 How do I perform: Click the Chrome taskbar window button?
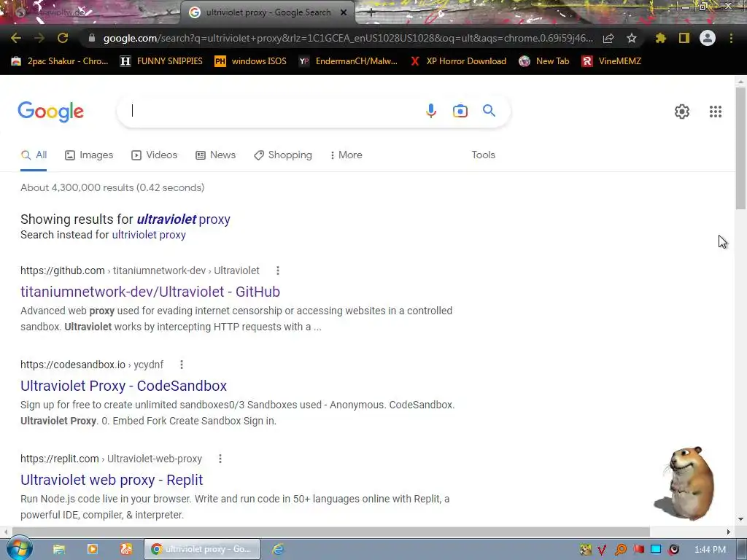click(x=202, y=550)
